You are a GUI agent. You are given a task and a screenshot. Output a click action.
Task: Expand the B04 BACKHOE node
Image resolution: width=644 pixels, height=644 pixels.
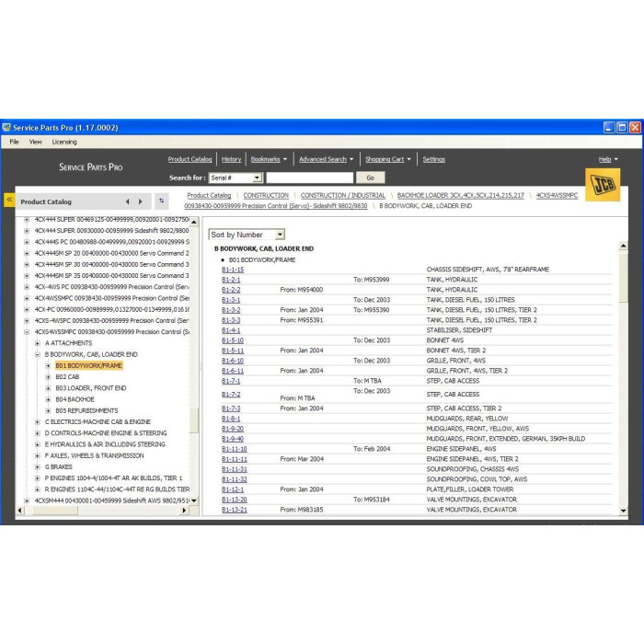point(48,399)
